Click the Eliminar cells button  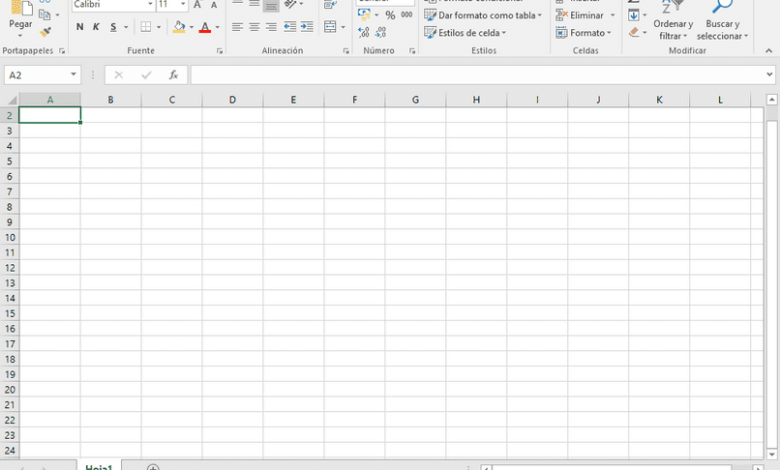580,15
